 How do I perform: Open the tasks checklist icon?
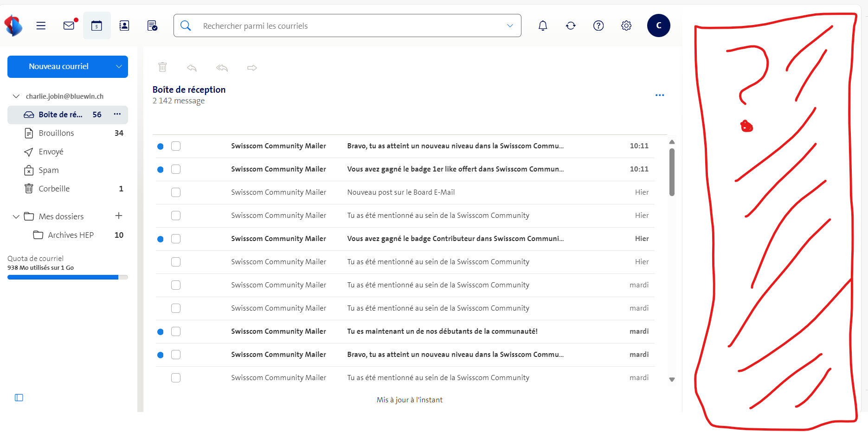pyautogui.click(x=152, y=25)
